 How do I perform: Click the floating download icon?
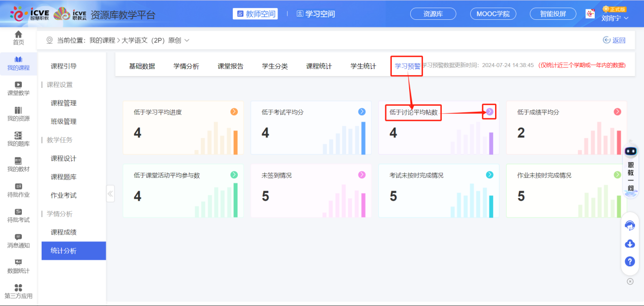click(x=630, y=243)
